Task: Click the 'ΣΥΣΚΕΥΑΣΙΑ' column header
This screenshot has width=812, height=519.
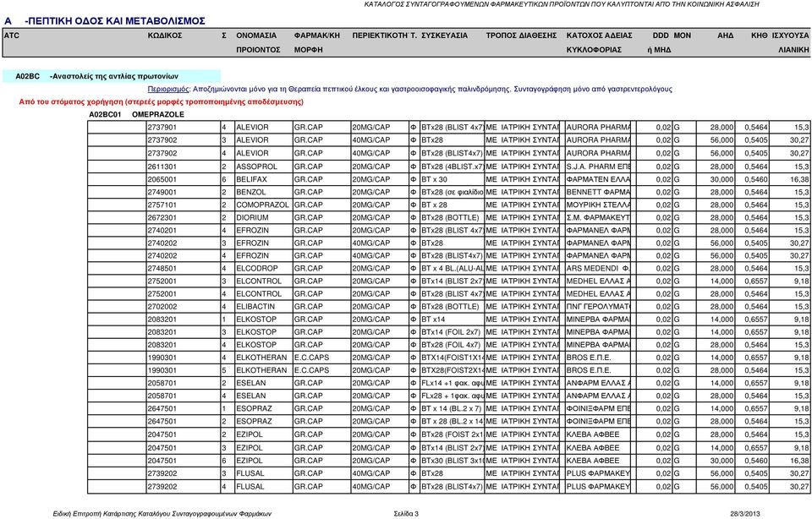Action: pyautogui.click(x=444, y=36)
